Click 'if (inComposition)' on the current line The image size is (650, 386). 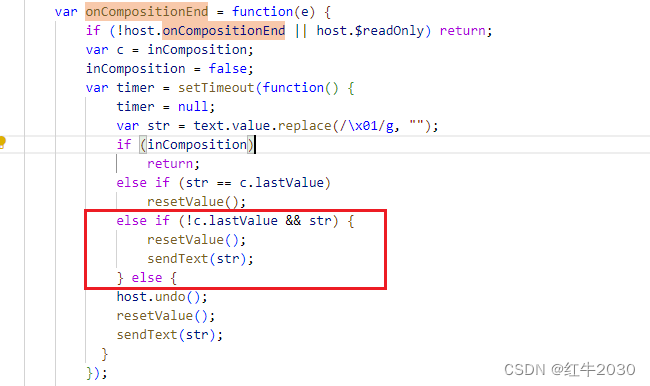tap(185, 145)
